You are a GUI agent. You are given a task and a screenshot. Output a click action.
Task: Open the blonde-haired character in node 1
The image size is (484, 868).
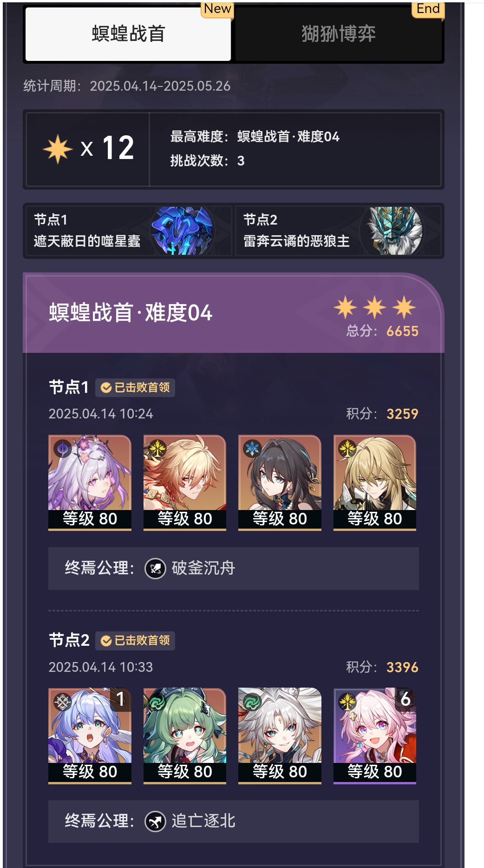(x=375, y=483)
